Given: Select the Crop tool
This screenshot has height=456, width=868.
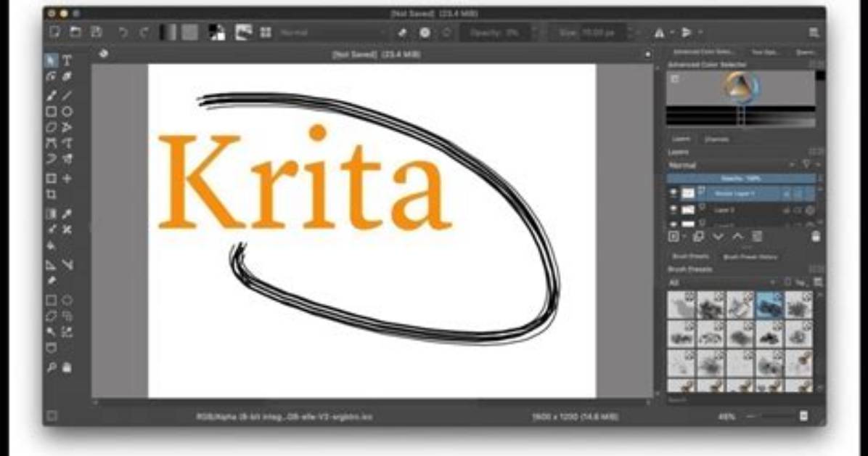Looking at the screenshot, I should 51,195.
